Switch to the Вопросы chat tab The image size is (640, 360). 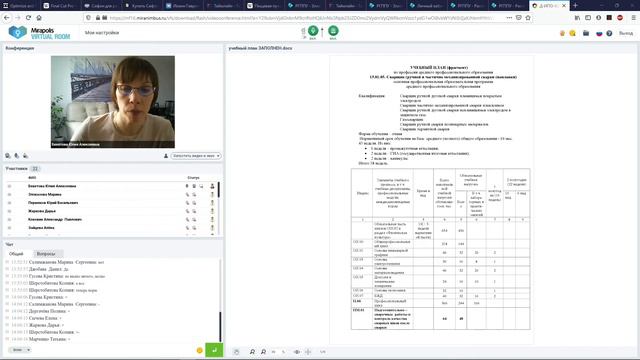click(46, 254)
